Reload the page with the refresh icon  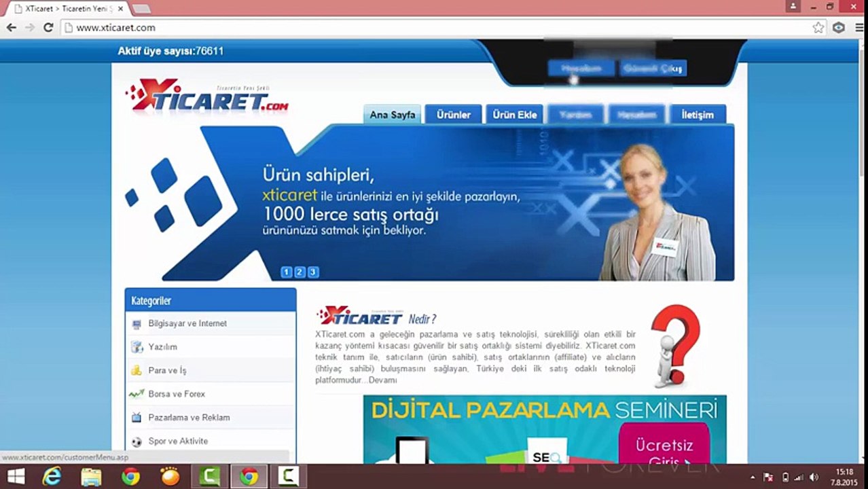tap(48, 28)
